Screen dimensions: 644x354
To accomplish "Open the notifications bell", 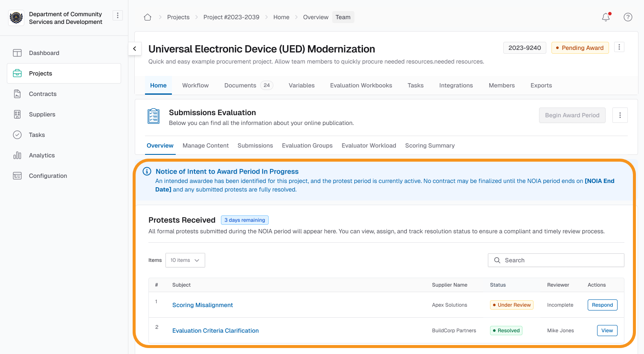I will 606,17.
